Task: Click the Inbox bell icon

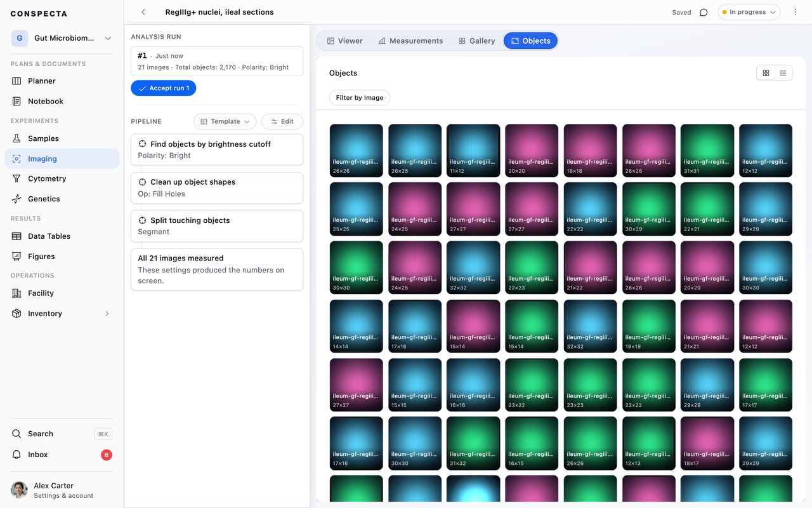Action: point(16,455)
